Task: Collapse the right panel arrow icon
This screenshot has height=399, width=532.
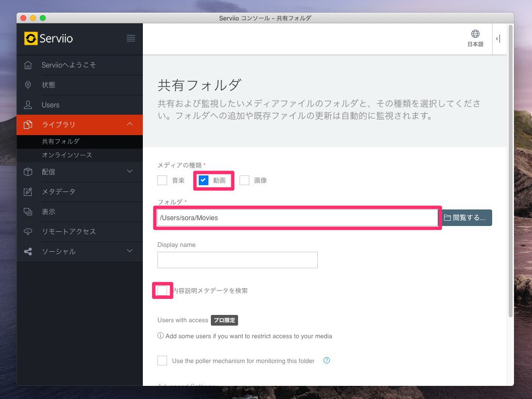Action: point(498,39)
